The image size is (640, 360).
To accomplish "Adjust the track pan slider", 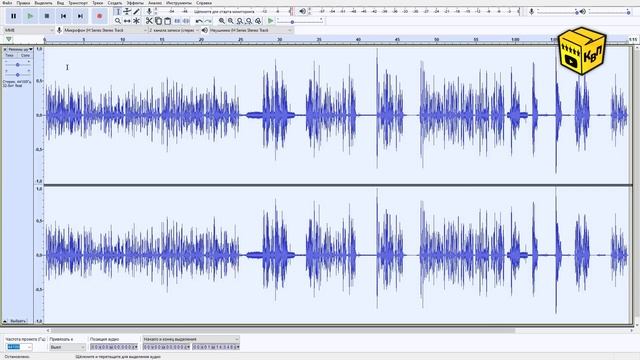I will pos(18,75).
